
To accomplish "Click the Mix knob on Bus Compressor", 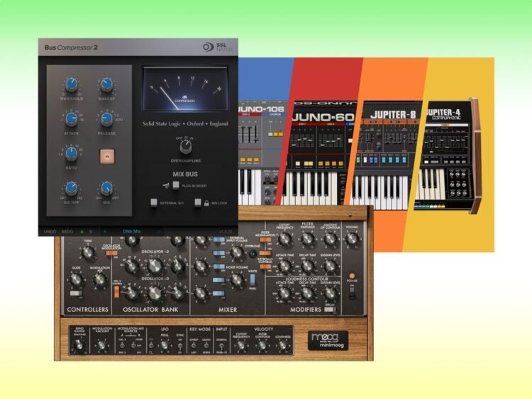I will (x=106, y=189).
